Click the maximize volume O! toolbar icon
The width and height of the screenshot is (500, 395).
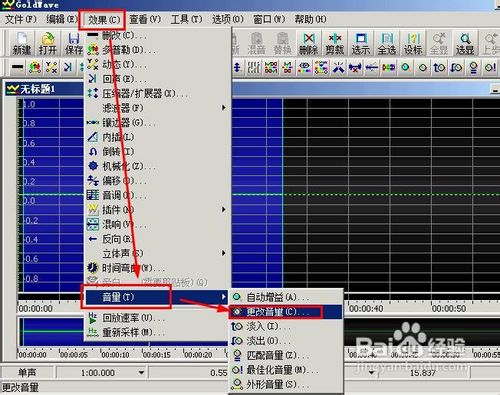click(490, 68)
